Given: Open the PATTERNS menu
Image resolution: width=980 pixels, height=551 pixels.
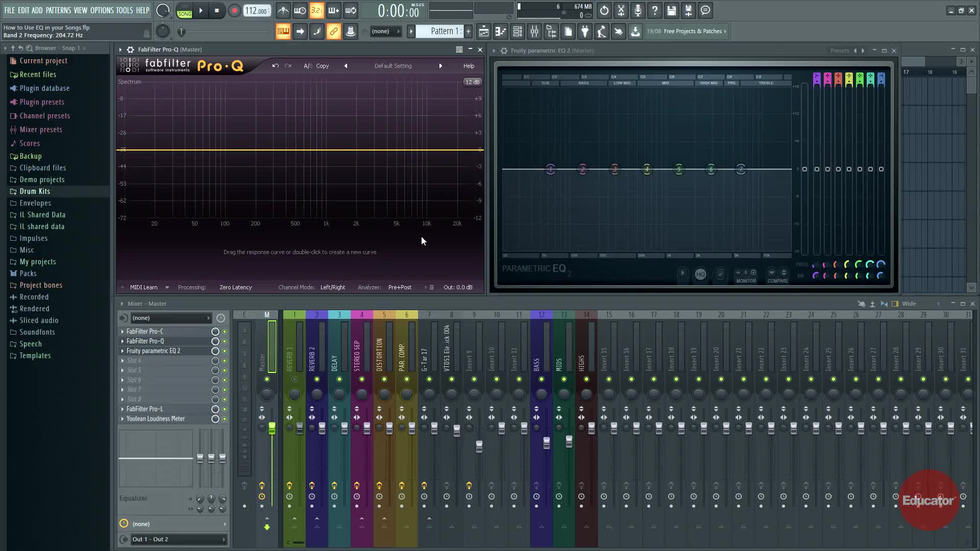Looking at the screenshot, I should point(58,10).
